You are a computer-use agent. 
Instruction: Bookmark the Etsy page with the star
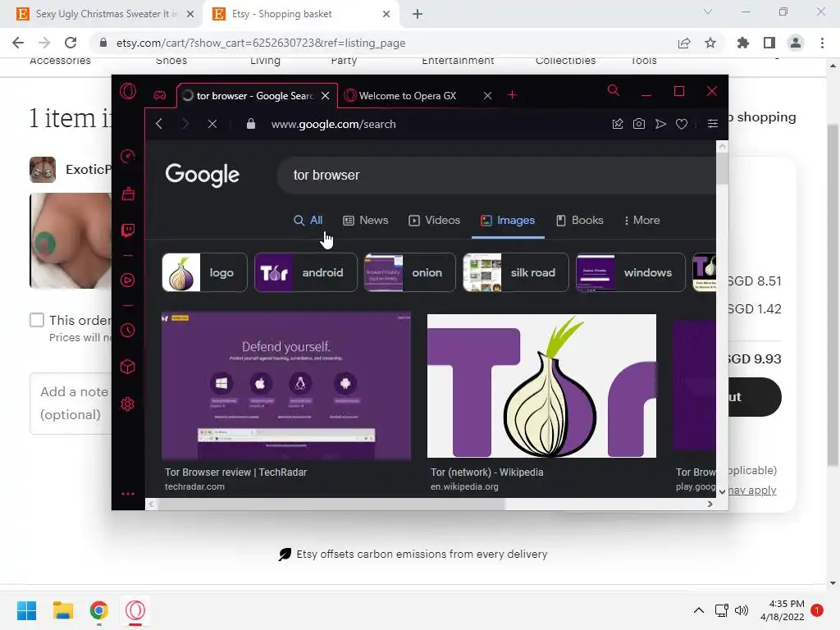(x=710, y=43)
